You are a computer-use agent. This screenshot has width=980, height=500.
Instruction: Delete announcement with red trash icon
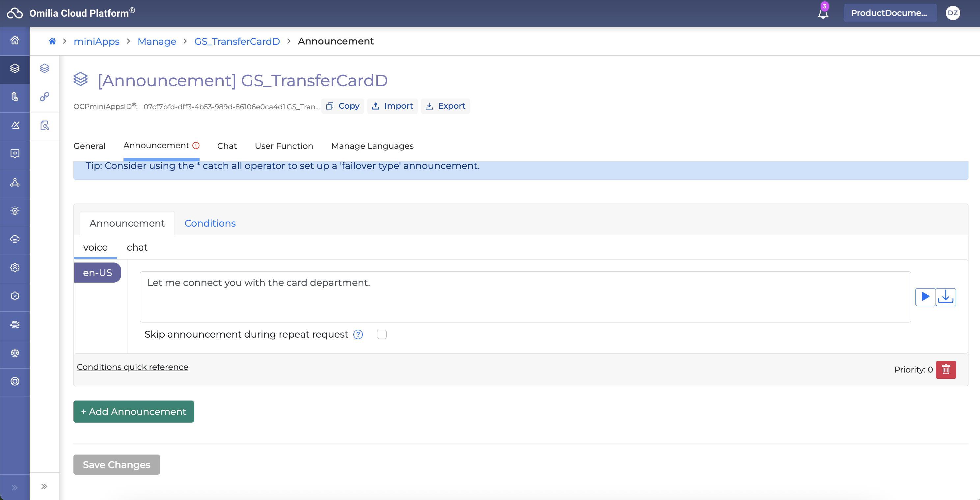(946, 370)
